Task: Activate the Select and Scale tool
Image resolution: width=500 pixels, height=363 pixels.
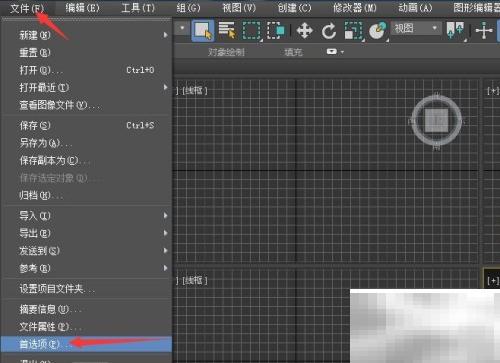Action: tap(353, 31)
